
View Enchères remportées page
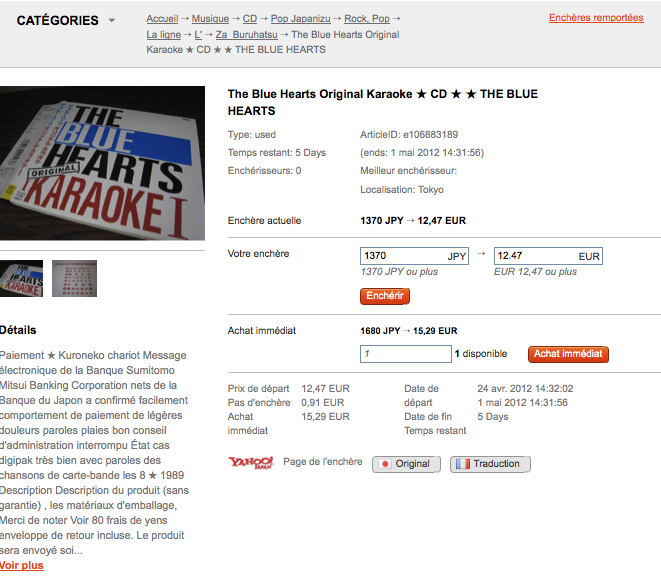(x=596, y=18)
